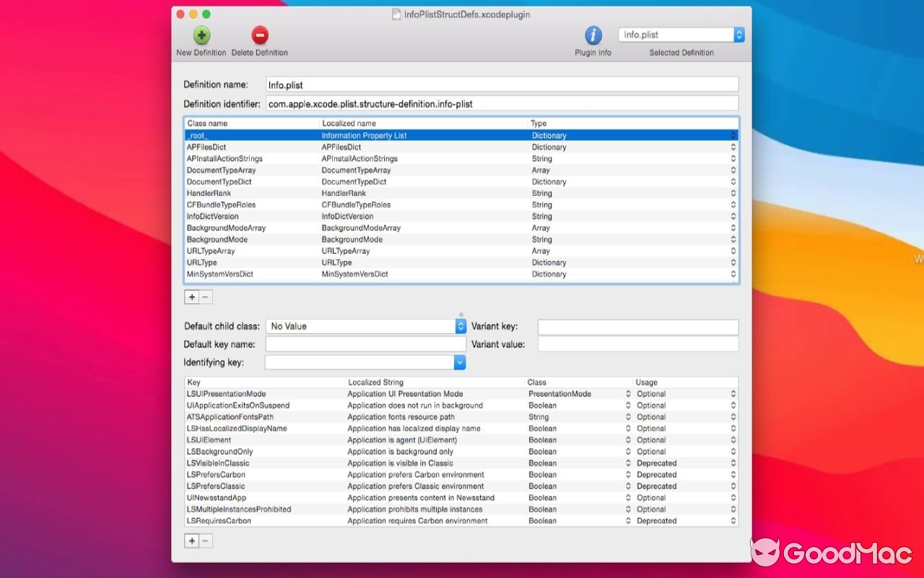The height and width of the screenshot is (578, 924).
Task: Click the Variant key input field
Action: 637,327
